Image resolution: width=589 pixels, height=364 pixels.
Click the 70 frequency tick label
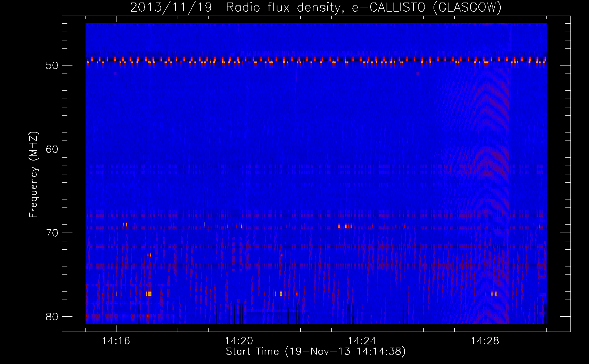click(52, 233)
